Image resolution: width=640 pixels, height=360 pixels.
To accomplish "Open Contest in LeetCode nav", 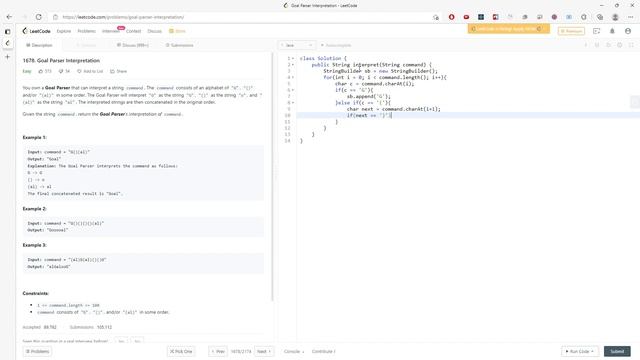I will (133, 31).
